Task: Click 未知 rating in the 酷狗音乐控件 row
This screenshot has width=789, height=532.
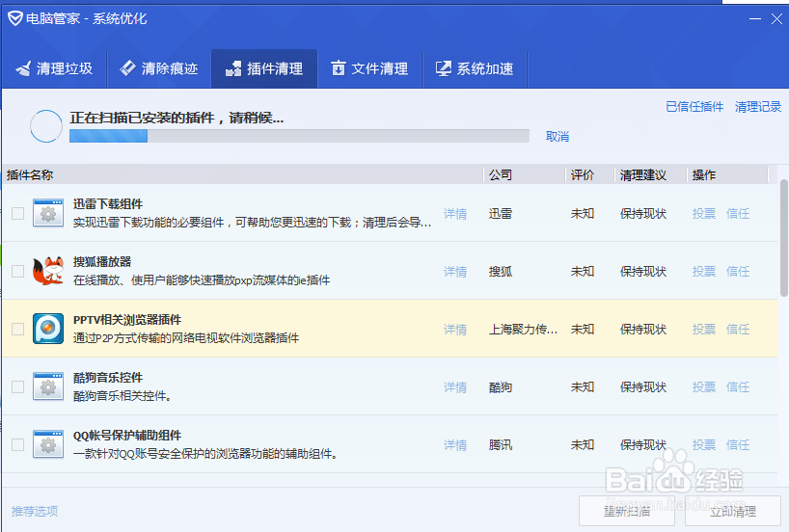Action: [x=583, y=387]
